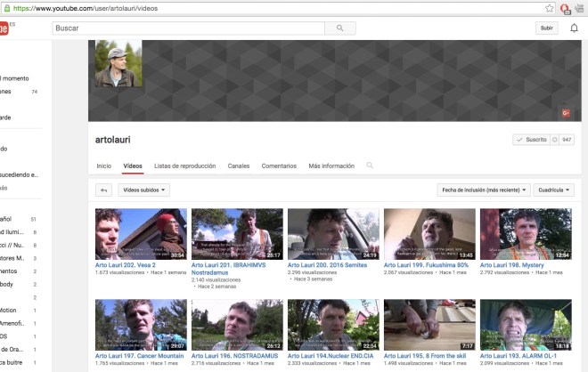Expand the Vídeos subidos dropdown

144,190
